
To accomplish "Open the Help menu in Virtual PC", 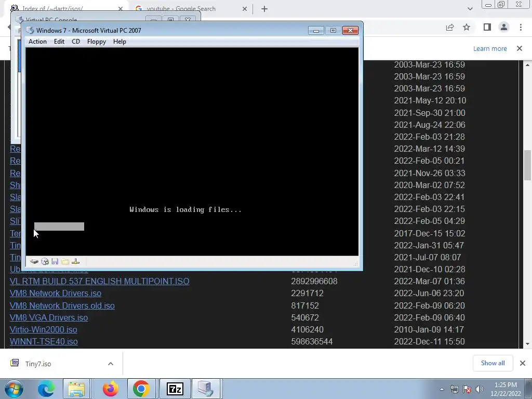I will [119, 42].
